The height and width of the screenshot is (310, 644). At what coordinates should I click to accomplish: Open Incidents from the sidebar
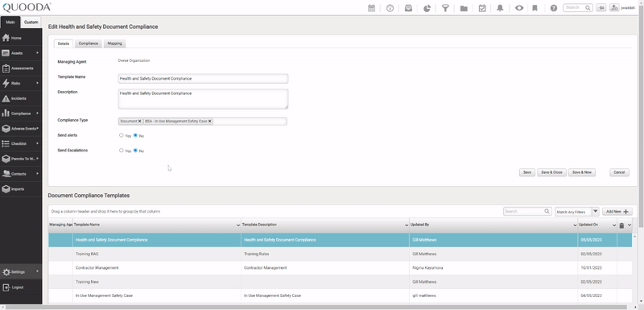tap(21, 98)
